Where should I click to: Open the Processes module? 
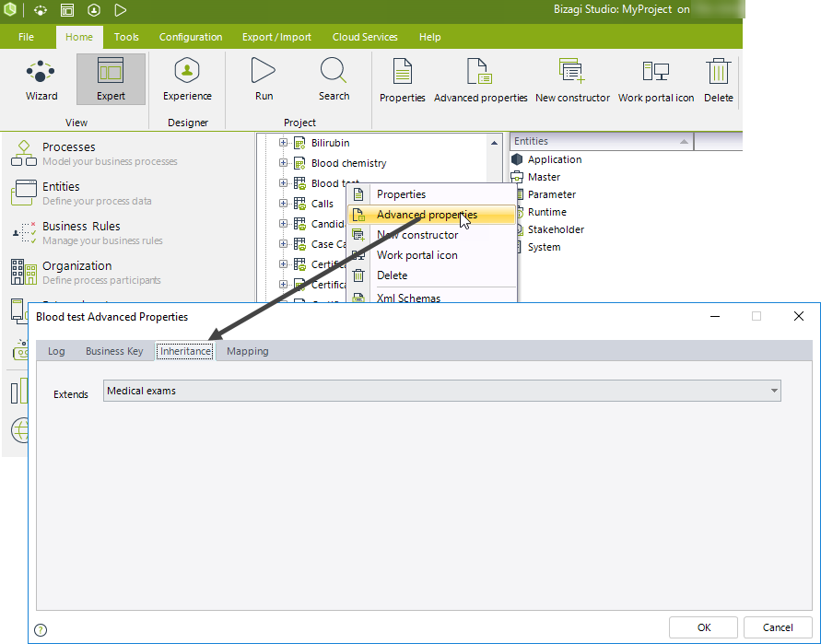(x=94, y=153)
